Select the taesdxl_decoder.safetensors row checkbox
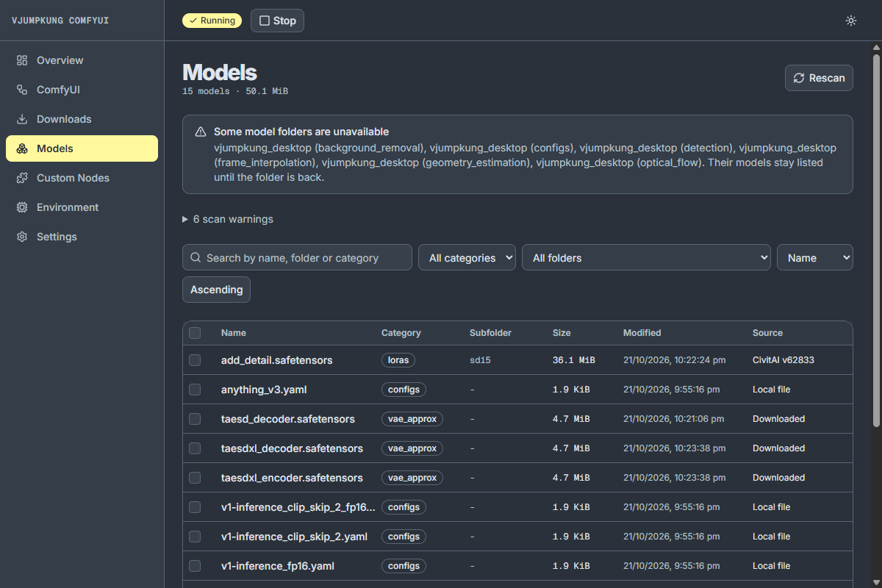 point(195,448)
